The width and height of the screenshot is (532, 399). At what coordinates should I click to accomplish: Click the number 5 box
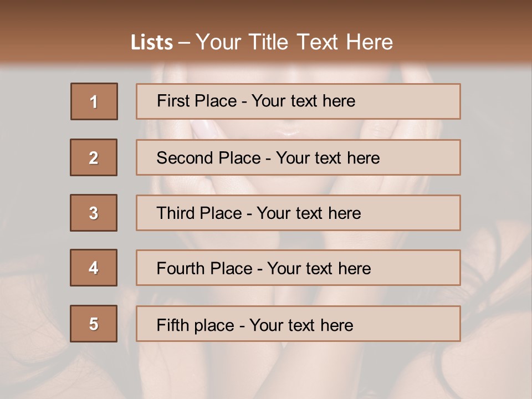[94, 324]
